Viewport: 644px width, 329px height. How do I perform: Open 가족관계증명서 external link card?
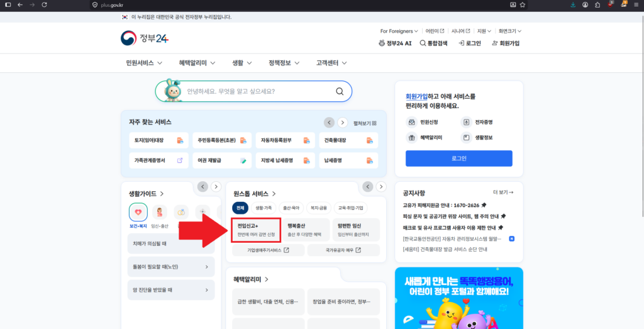click(158, 160)
